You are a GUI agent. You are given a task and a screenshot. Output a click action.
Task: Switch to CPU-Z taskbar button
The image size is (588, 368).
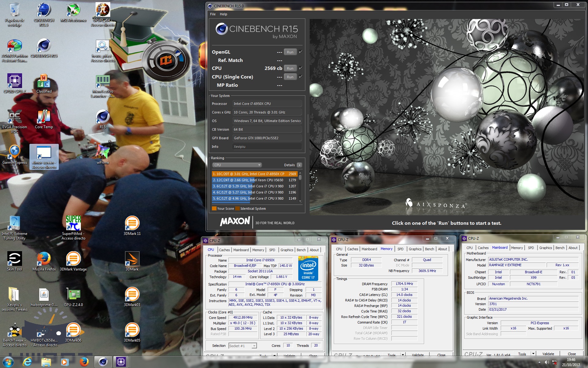click(x=121, y=362)
